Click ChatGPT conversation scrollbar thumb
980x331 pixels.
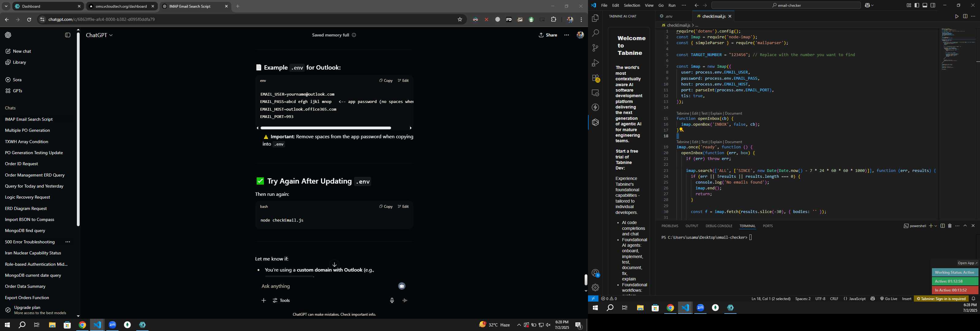586,280
